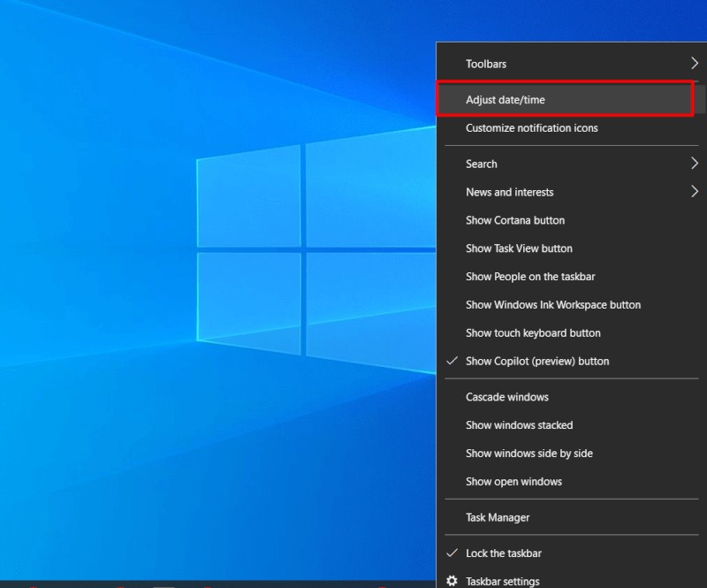Toggle Show People on the taskbar
The width and height of the screenshot is (707, 588).
571,277
